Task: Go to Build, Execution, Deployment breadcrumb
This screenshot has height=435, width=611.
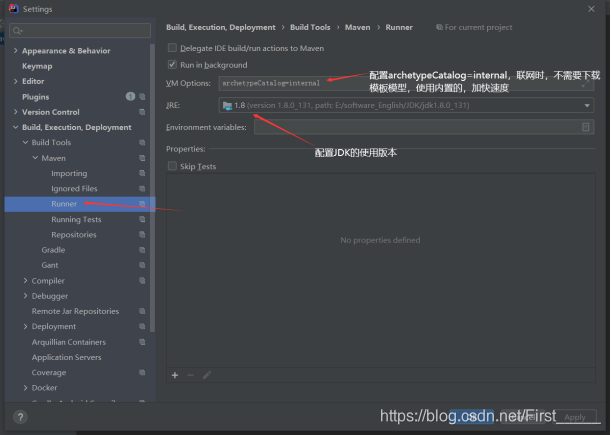Action: click(x=221, y=27)
